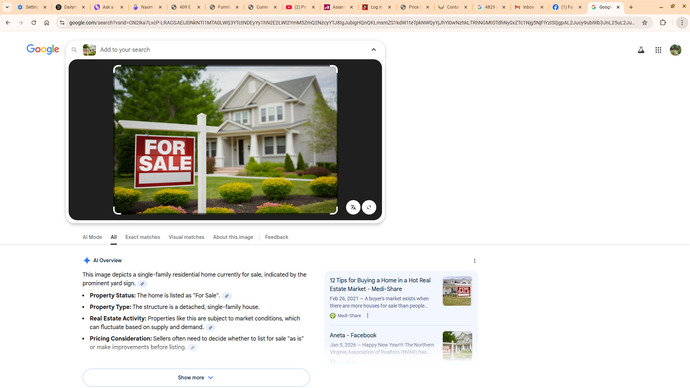
Task: Click the AI Overview sparkle icon
Action: (87, 260)
